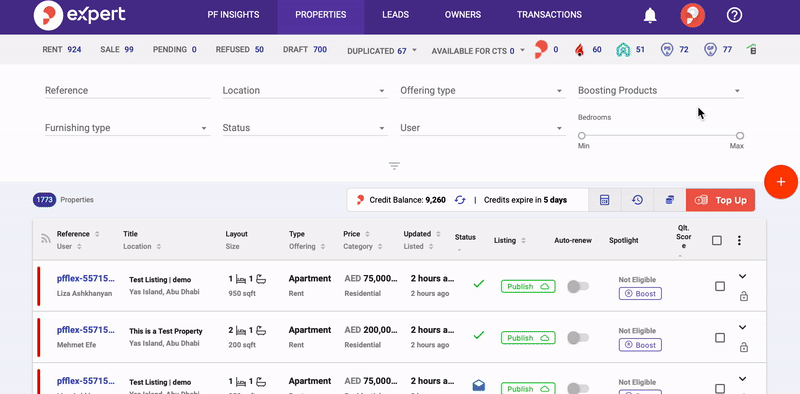Click the PS badge icon with count 72
Image resolution: width=800 pixels, height=394 pixels.
coord(666,50)
